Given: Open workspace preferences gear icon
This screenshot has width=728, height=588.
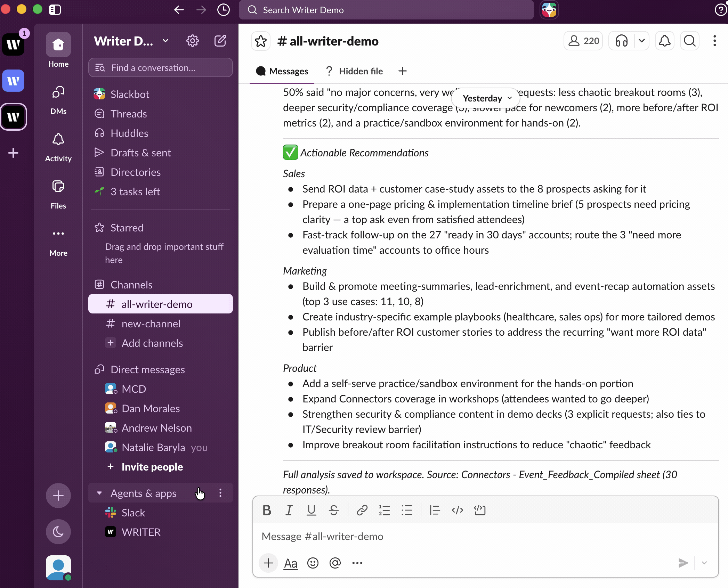Looking at the screenshot, I should tap(193, 41).
